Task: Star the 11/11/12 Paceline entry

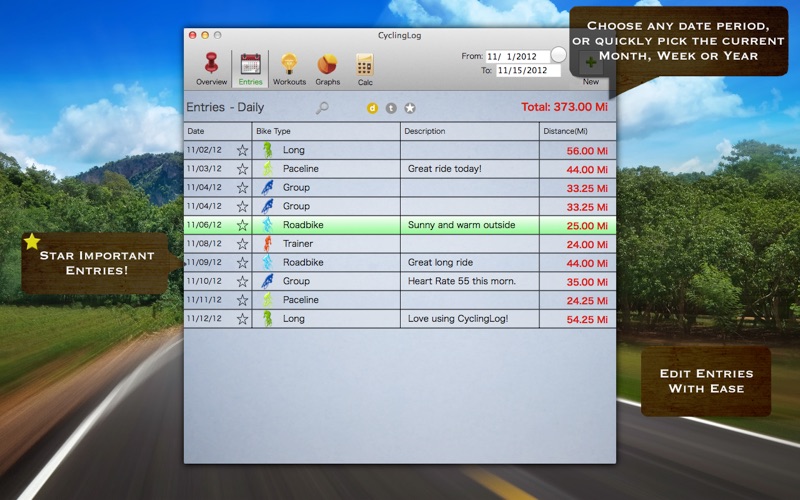Action: click(x=242, y=300)
